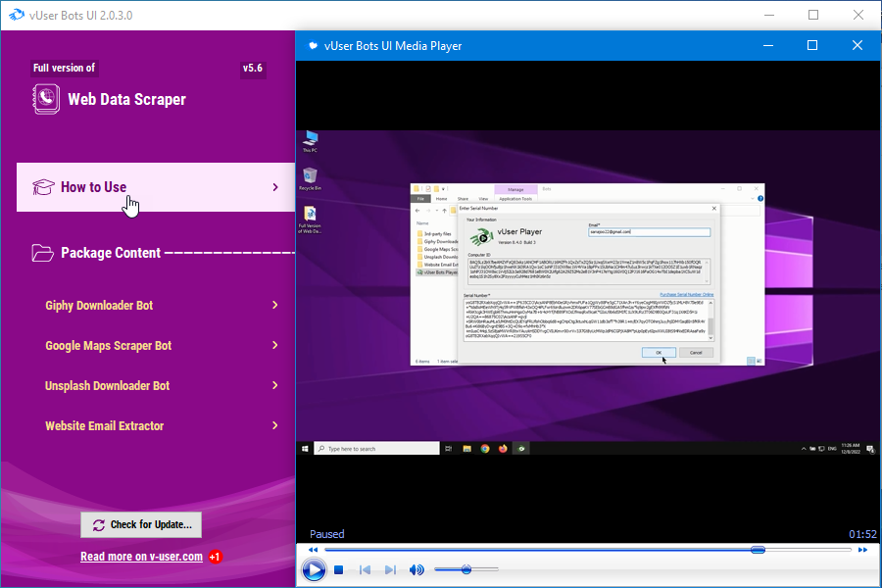Maximize the vUser Bots UI Media Player window
Viewport: 882px width, 588px height.
click(x=812, y=45)
